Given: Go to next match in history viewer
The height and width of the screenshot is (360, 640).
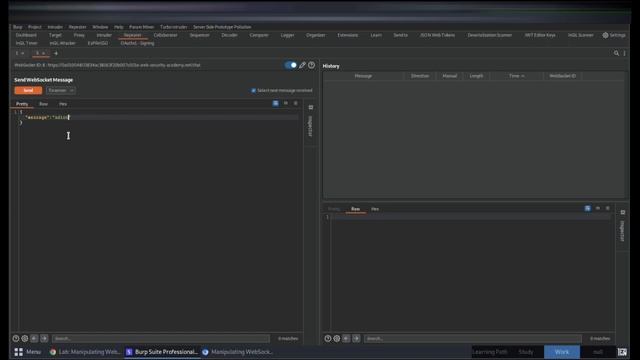Looking at the screenshot, I should click(x=356, y=338).
